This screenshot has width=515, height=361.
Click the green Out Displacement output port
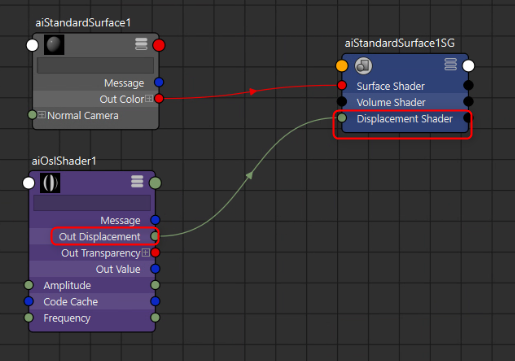pyautogui.click(x=155, y=236)
